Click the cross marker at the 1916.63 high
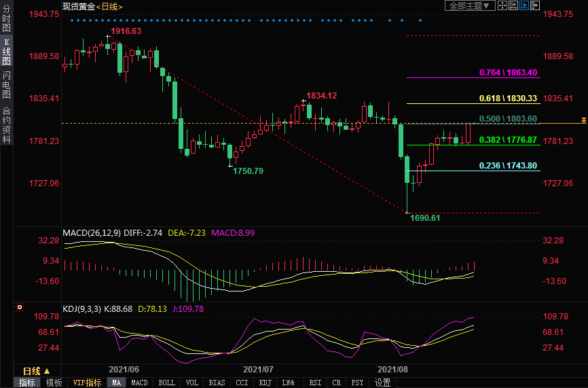Image resolution: width=588 pixels, height=388 pixels. 107,35
